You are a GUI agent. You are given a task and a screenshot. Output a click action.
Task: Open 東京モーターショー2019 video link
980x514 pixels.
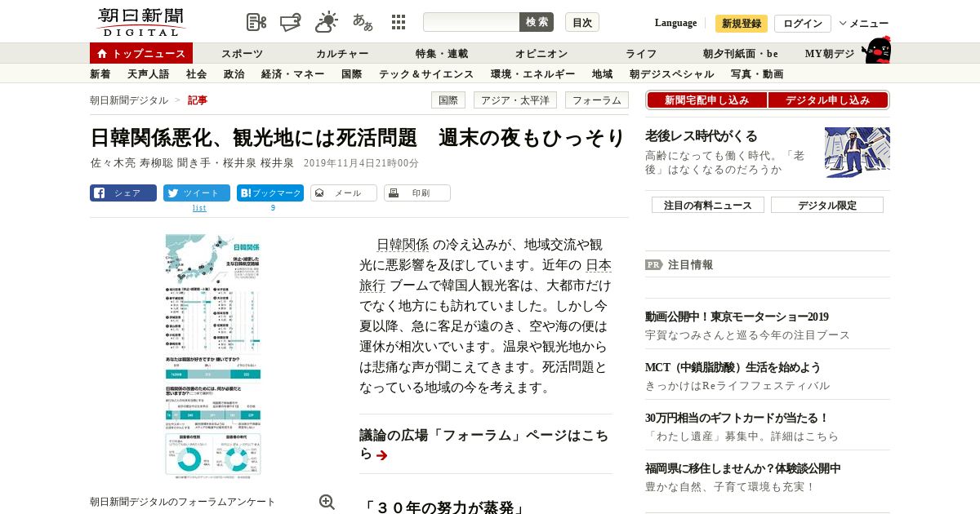click(737, 317)
